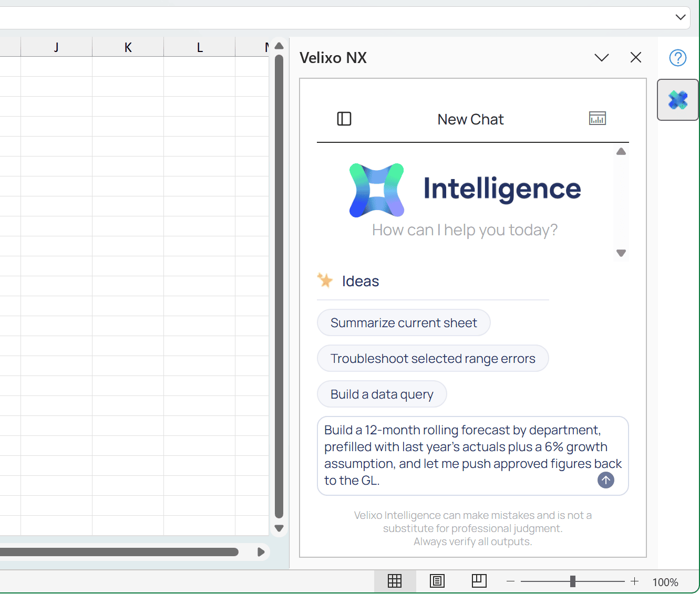
Task: Click the Ideas heading
Action: click(x=361, y=281)
